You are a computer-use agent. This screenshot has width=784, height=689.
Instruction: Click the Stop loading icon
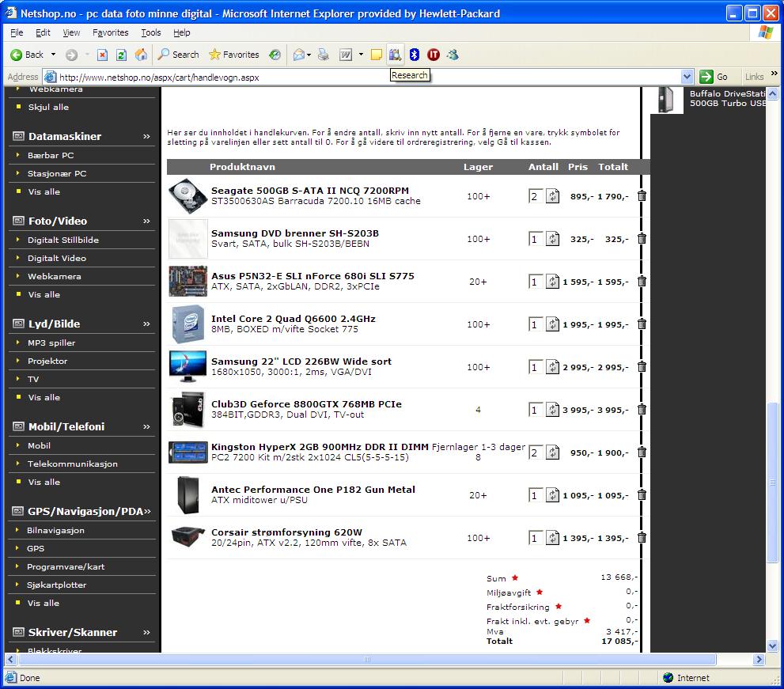103,55
